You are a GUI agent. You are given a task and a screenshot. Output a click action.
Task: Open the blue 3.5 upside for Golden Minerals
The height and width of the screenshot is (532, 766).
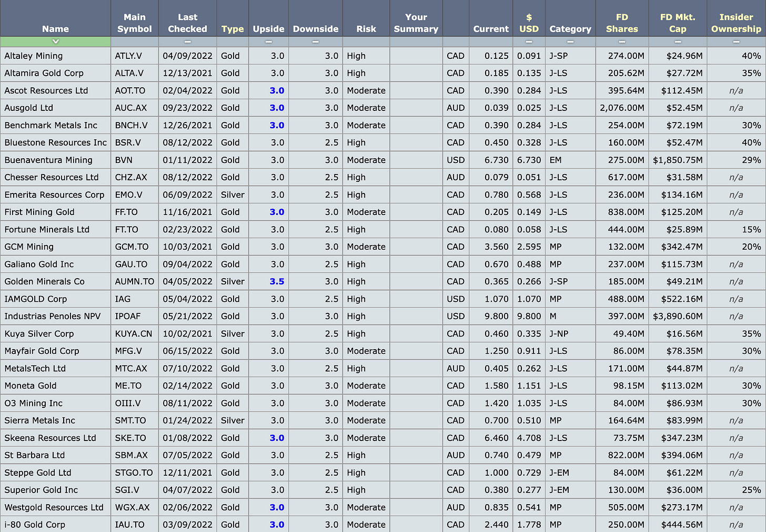[278, 281]
